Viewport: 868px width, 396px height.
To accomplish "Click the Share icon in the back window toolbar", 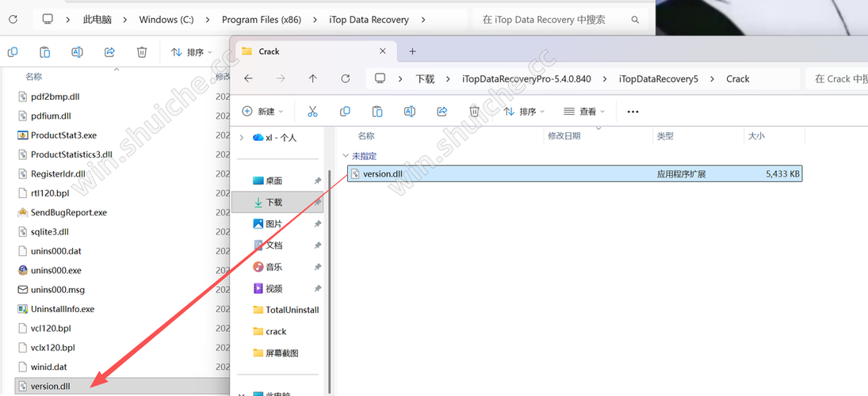I will pos(109,52).
